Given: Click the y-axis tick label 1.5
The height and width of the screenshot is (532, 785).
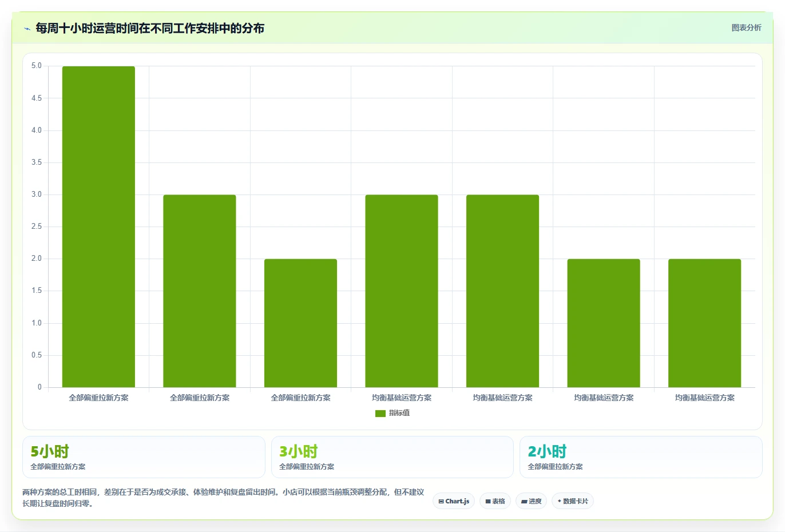Looking at the screenshot, I should [37, 291].
